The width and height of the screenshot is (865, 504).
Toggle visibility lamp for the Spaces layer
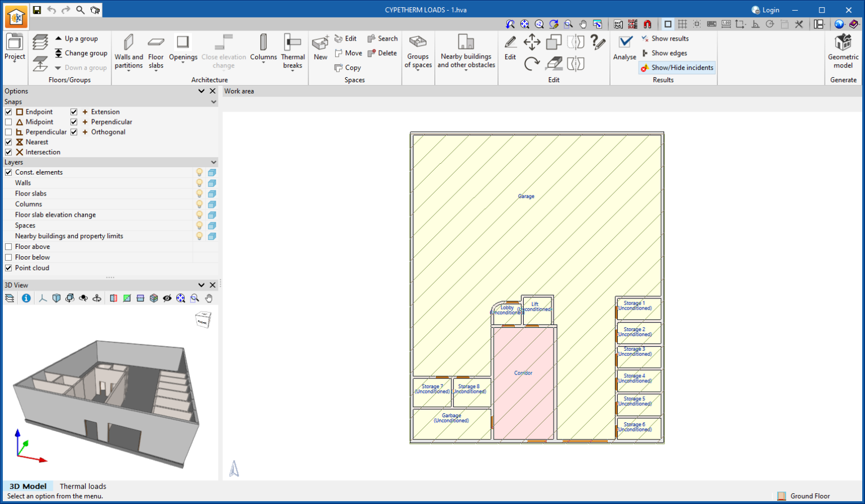pyautogui.click(x=200, y=225)
